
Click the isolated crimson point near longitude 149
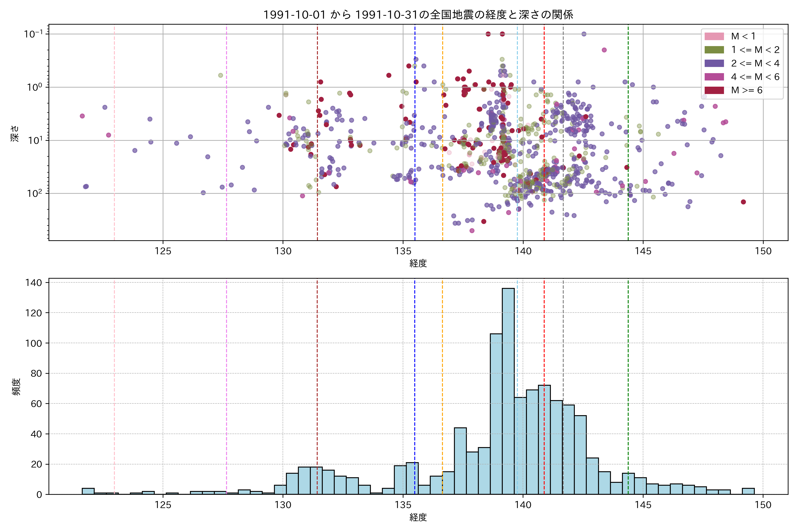tap(743, 202)
